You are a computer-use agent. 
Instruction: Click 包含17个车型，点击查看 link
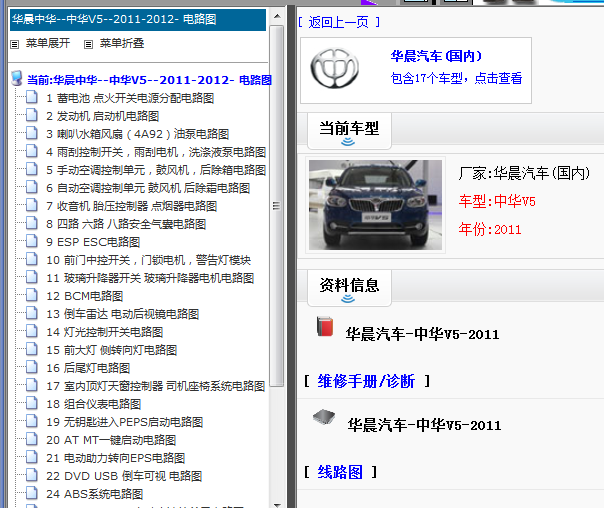(456, 78)
